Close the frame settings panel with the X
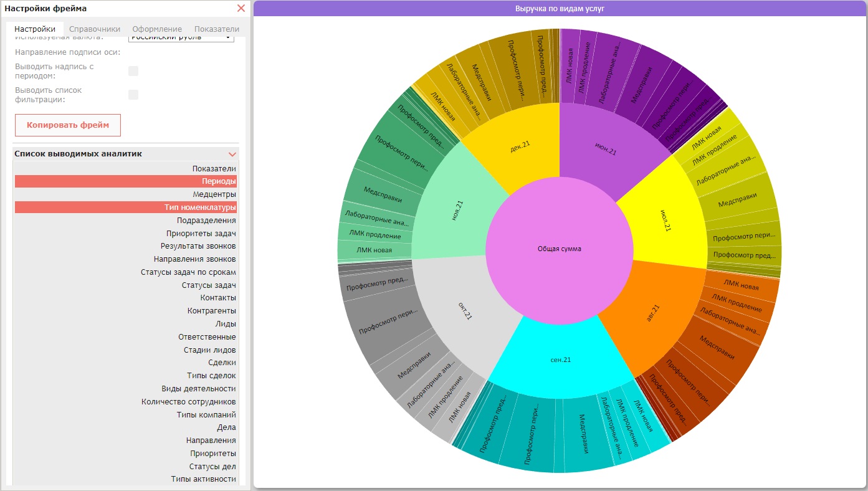Viewport: 868px width, 491px height. 241,9
